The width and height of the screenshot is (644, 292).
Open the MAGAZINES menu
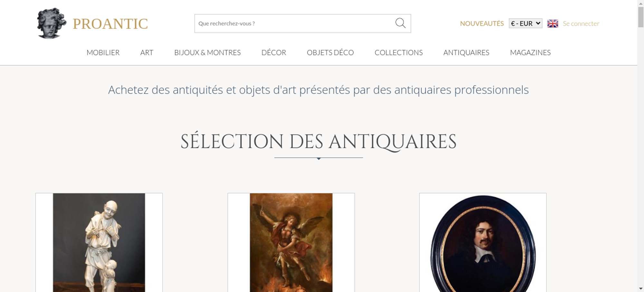click(x=530, y=52)
